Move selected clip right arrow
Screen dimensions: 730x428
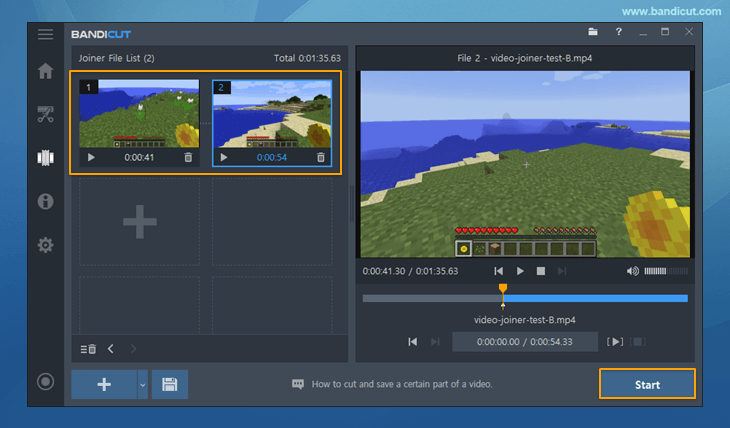pos(133,349)
